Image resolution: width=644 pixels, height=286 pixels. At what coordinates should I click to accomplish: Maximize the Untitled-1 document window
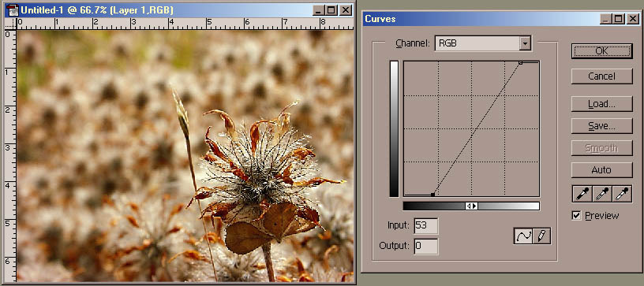(331, 10)
